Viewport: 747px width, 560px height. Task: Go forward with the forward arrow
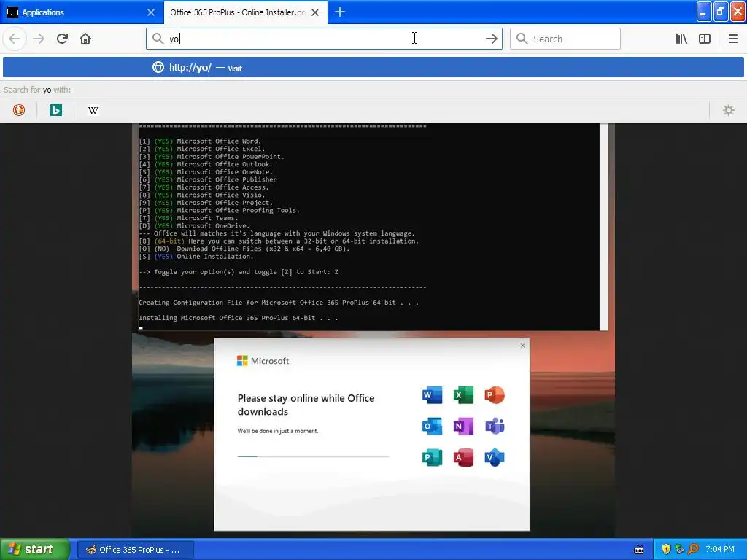pos(39,39)
